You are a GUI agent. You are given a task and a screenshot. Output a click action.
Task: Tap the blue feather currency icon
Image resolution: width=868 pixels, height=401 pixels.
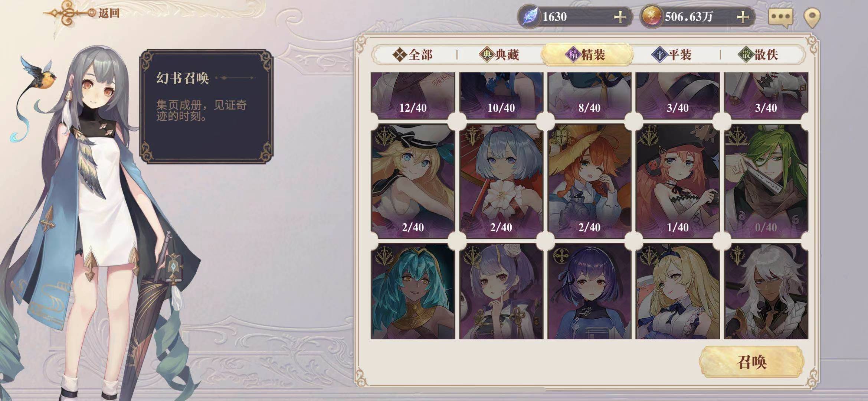click(x=530, y=17)
